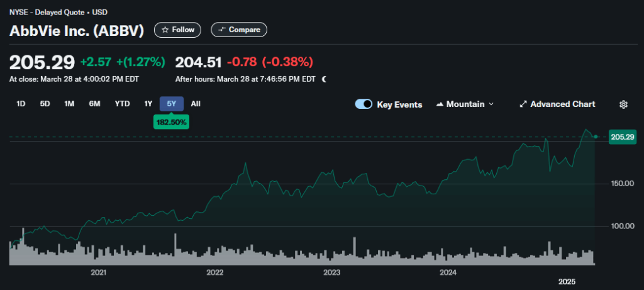Open the Advanced Chart view

click(557, 104)
